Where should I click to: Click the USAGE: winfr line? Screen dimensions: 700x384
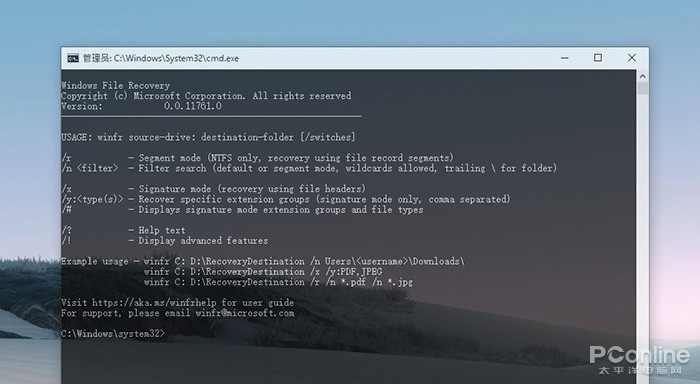(208, 137)
